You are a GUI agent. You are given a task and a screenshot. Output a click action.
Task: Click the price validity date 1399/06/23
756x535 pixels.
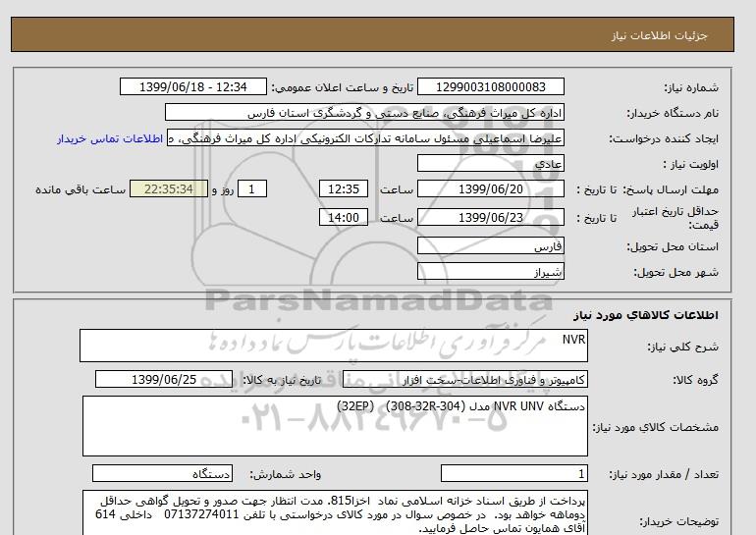[490, 217]
